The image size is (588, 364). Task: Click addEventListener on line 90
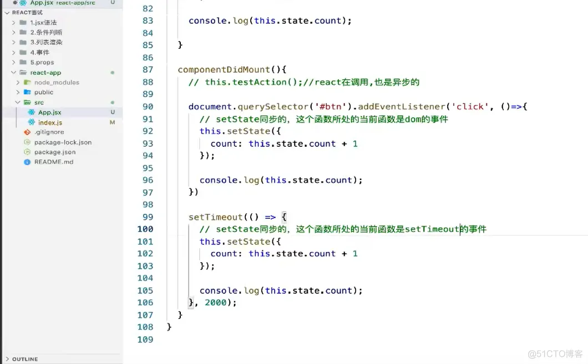(402, 107)
